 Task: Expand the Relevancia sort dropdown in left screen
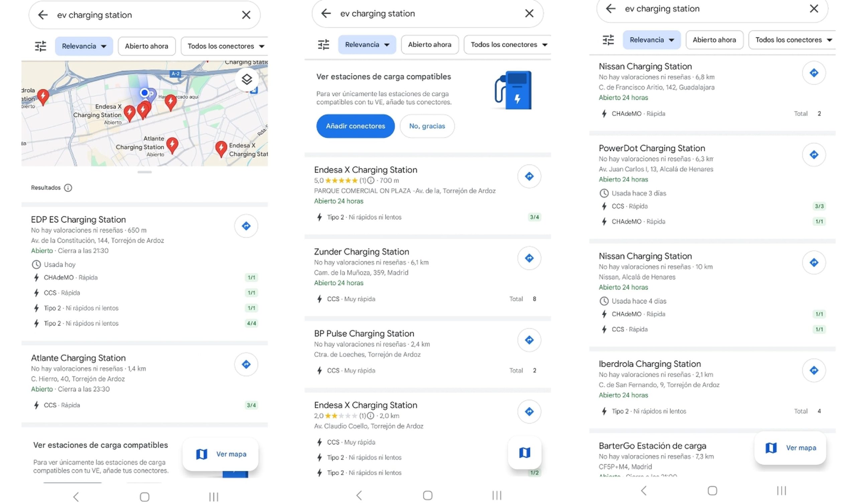84,46
